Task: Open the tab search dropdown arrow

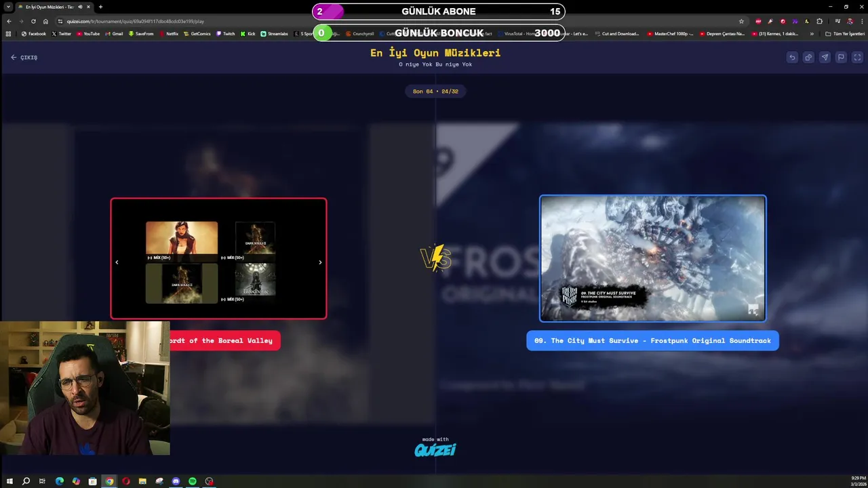Action: pos(7,7)
